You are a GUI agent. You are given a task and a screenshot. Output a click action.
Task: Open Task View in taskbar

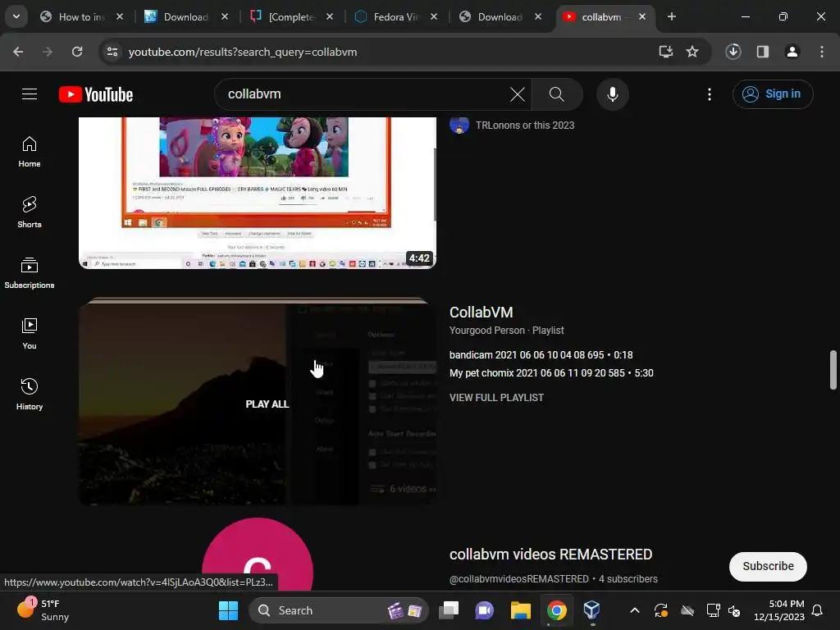point(449,610)
